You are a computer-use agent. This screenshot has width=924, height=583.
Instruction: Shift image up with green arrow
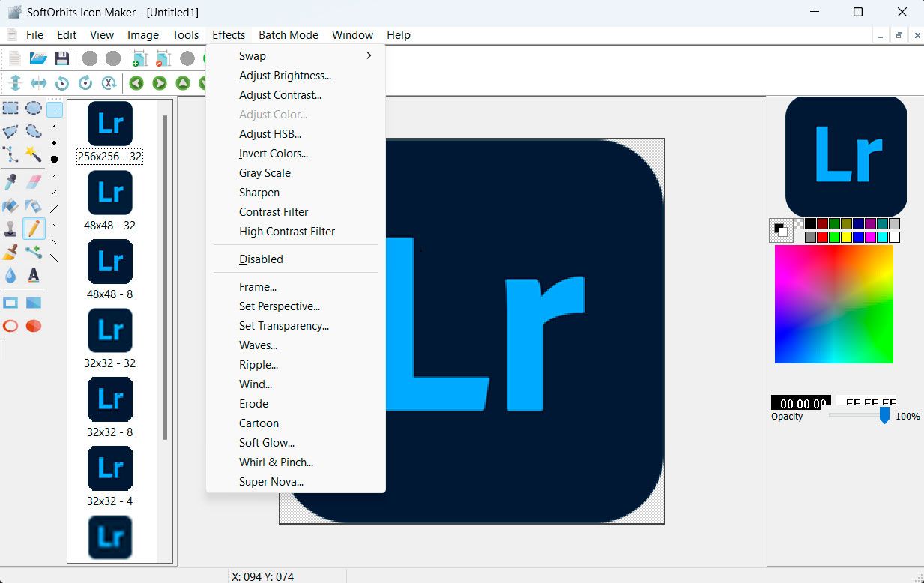pyautogui.click(x=182, y=83)
